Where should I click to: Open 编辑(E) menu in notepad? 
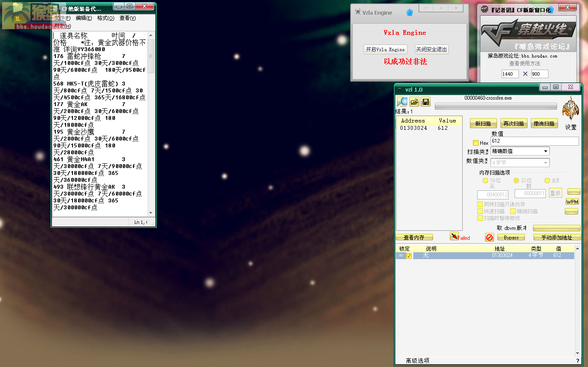point(84,18)
